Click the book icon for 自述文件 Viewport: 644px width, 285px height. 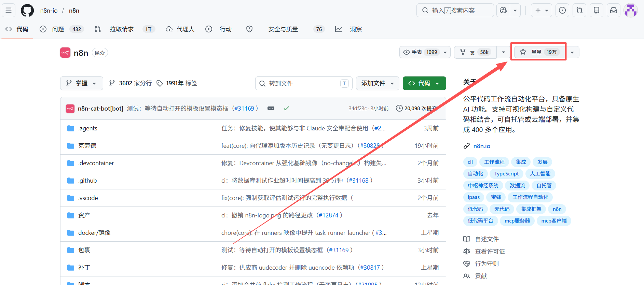(x=467, y=239)
